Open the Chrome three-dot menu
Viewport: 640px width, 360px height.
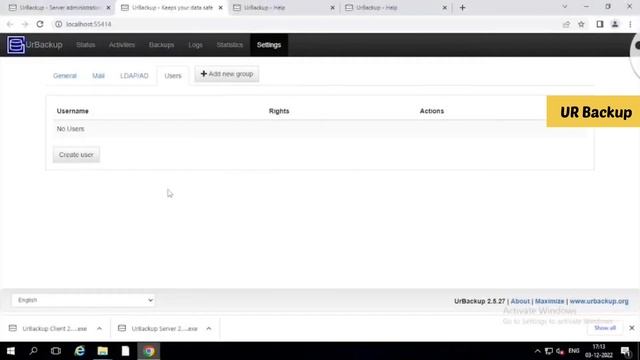tap(630, 24)
